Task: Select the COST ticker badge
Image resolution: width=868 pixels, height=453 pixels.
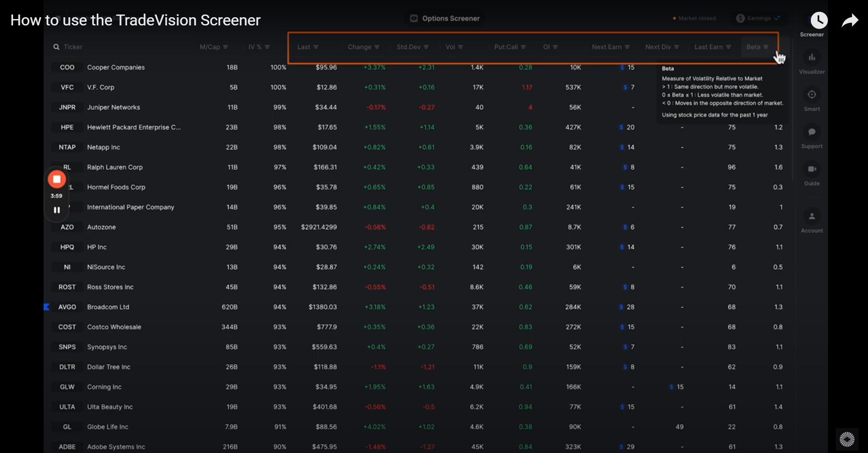Action: 67,327
